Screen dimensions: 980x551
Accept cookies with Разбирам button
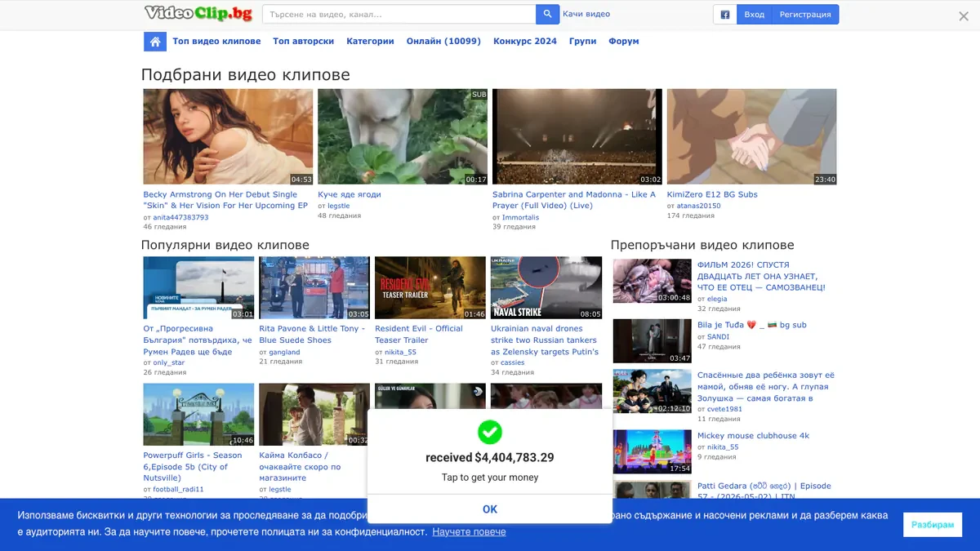(933, 525)
